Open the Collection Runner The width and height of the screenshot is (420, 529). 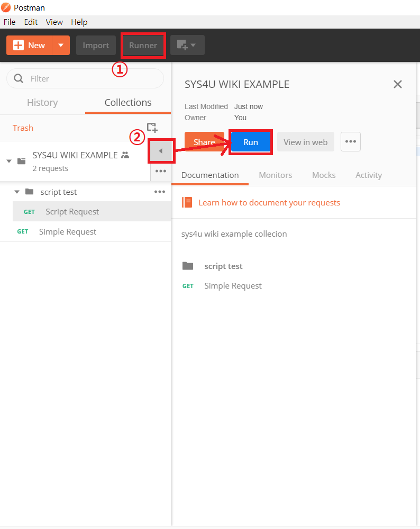(143, 45)
